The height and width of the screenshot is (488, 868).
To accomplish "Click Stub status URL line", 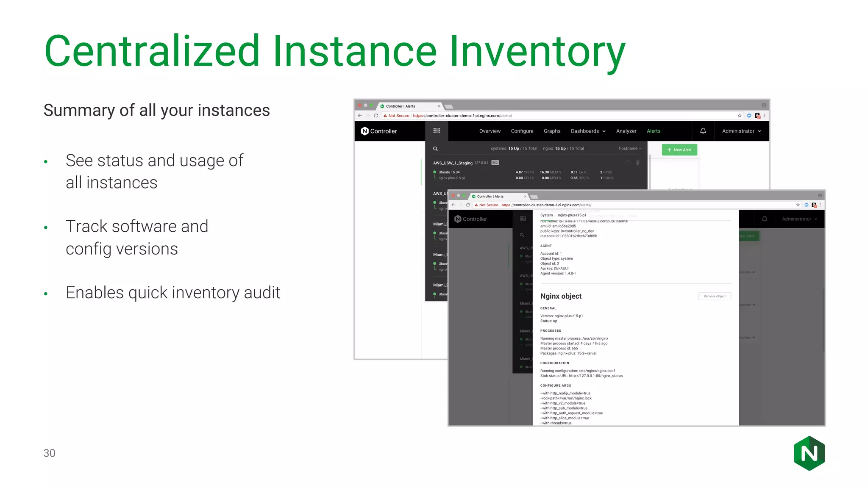I will (581, 376).
